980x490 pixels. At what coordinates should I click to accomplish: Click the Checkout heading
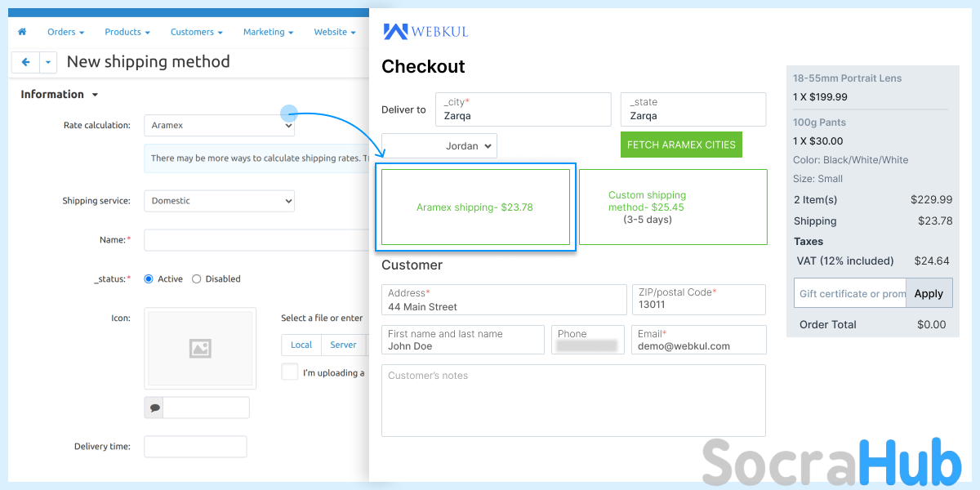coord(423,67)
